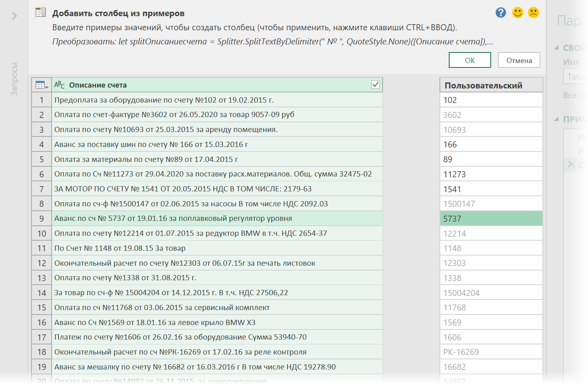Edit the suggested cell containing 1500147
588x384 pixels.
(491, 204)
